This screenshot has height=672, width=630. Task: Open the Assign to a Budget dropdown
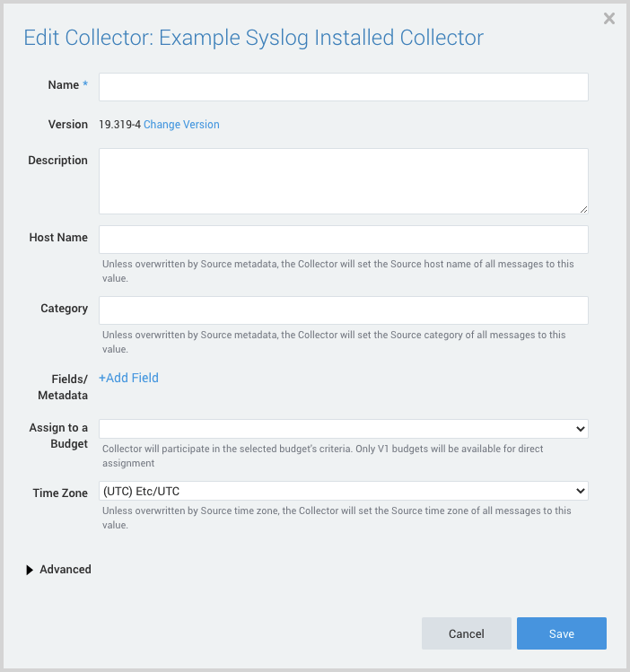(343, 429)
